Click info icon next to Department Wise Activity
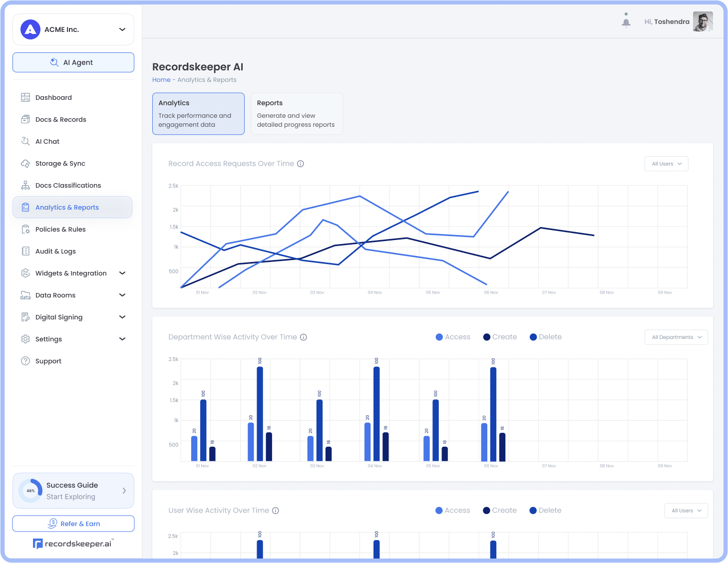The width and height of the screenshot is (728, 563). point(304,337)
